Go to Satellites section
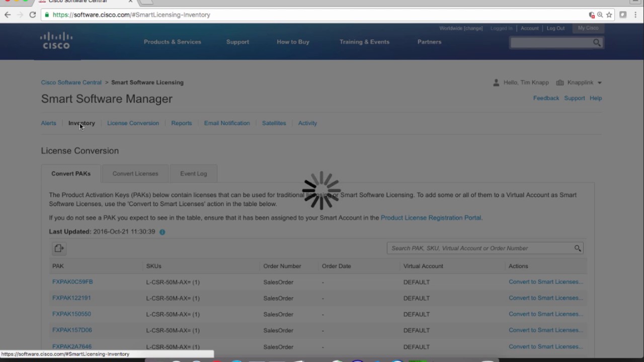Image resolution: width=644 pixels, height=362 pixels. pos(274,123)
